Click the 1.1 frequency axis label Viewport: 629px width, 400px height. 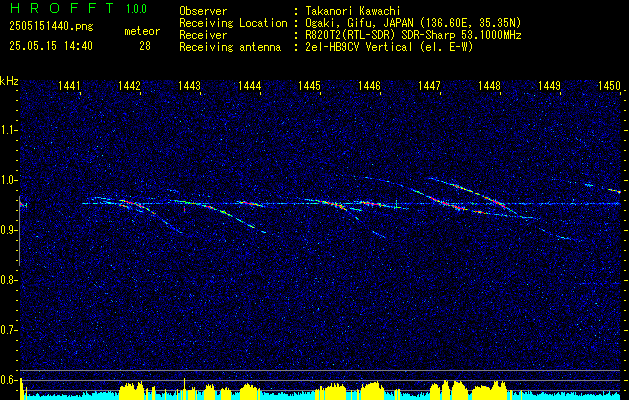8,130
